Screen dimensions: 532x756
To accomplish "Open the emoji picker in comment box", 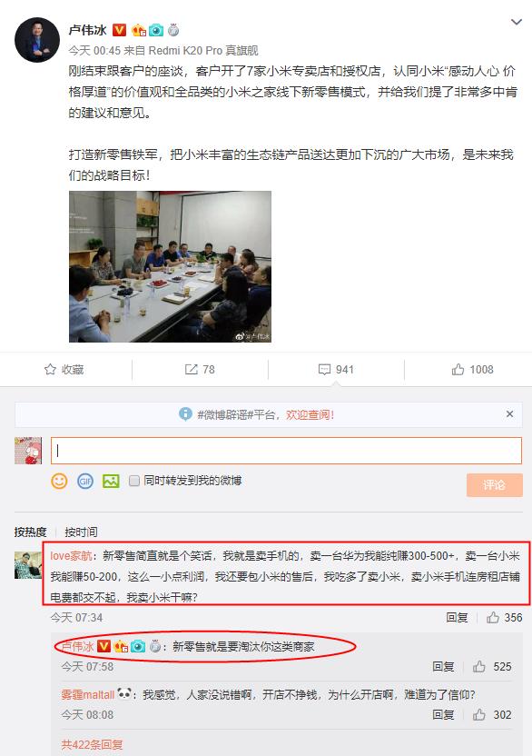I will click(x=59, y=481).
